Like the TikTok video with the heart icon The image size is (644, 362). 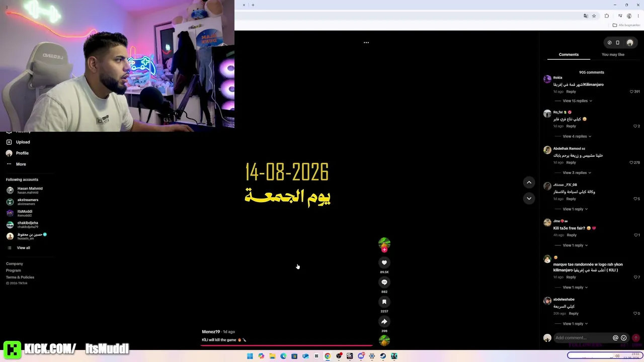[x=384, y=262]
